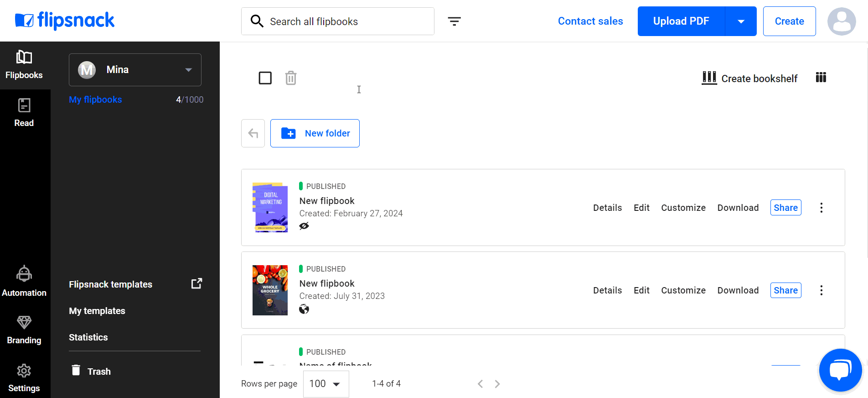
Task: Open the filter options icon
Action: pyautogui.click(x=454, y=21)
